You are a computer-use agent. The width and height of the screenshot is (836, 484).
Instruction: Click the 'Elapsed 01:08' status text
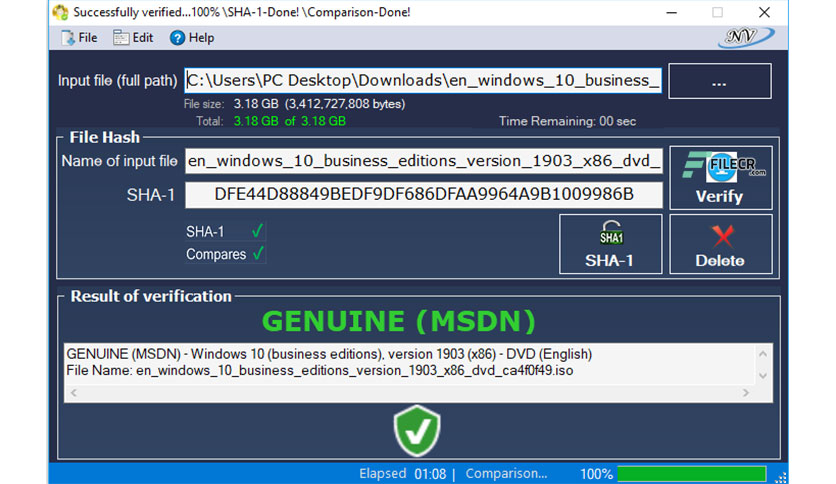pyautogui.click(x=403, y=473)
